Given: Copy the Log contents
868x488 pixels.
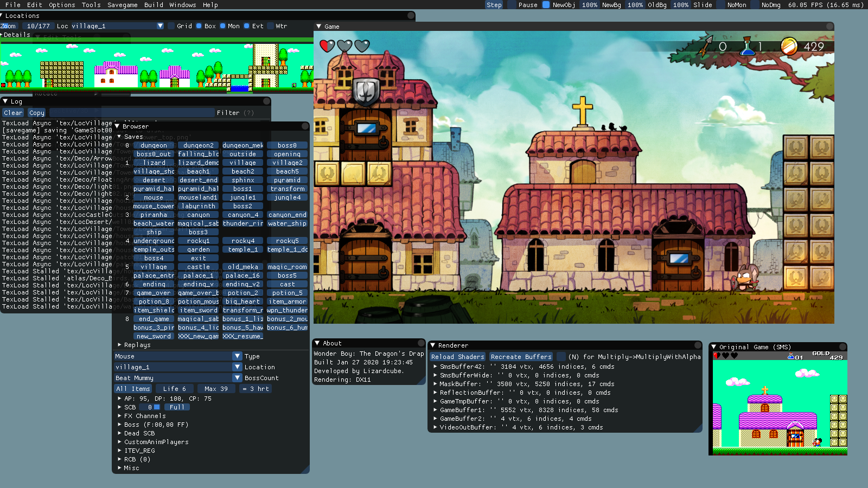Looking at the screenshot, I should [x=37, y=113].
